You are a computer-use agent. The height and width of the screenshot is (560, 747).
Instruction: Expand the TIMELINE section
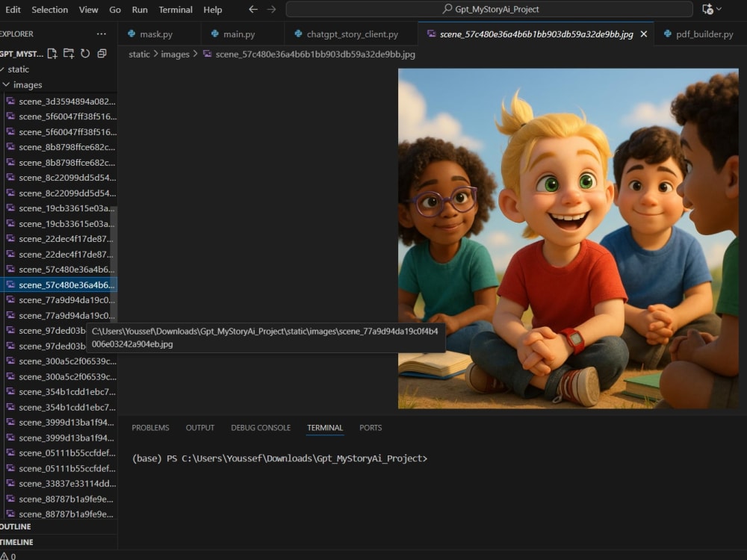(x=58, y=542)
